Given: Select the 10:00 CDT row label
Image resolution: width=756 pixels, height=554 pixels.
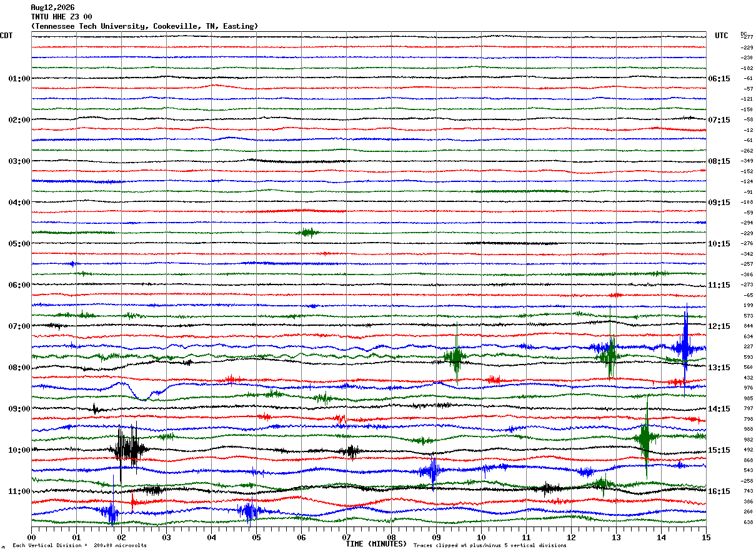Looking at the screenshot, I should [19, 450].
